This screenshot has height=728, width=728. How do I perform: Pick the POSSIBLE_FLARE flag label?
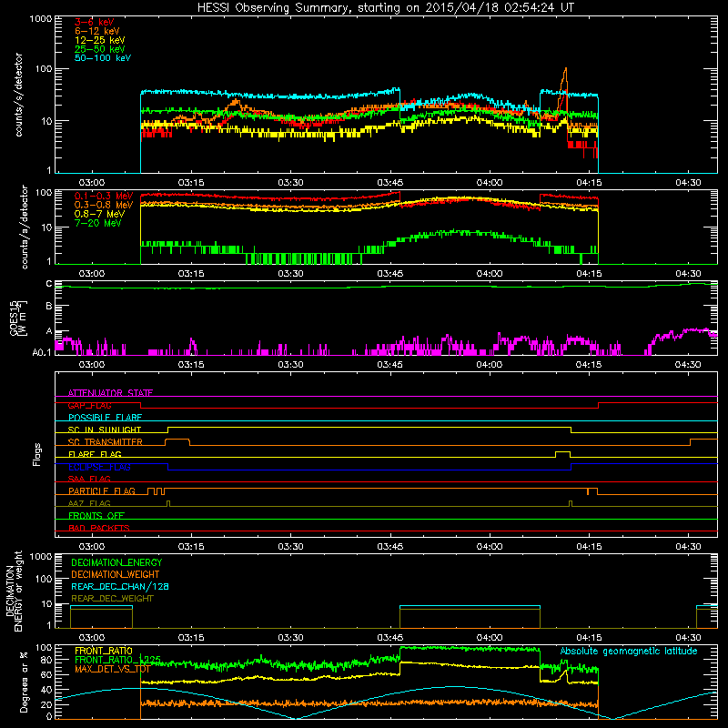pos(105,418)
